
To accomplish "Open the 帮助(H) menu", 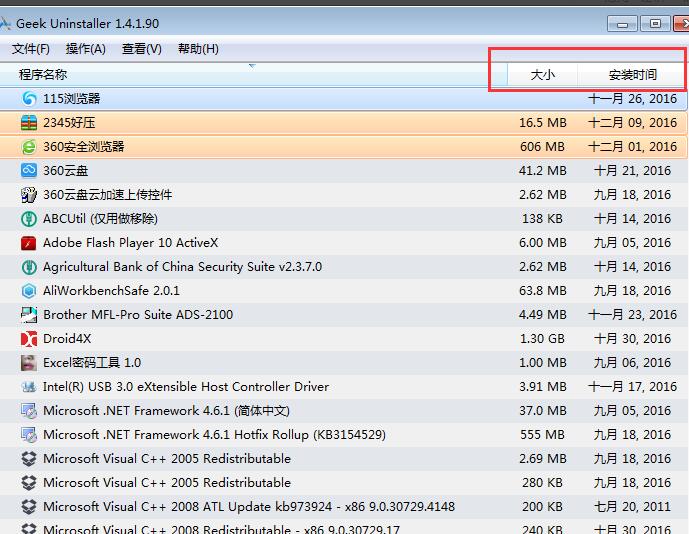I will (198, 49).
